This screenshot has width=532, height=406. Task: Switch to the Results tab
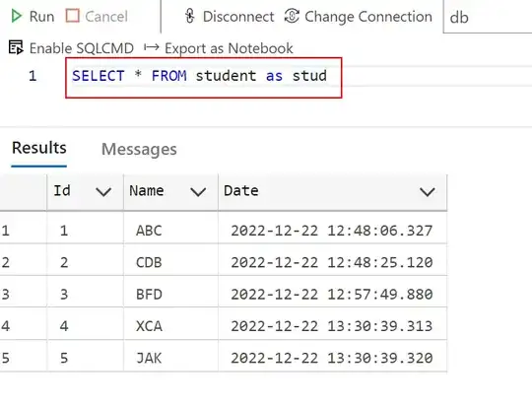pos(39,148)
